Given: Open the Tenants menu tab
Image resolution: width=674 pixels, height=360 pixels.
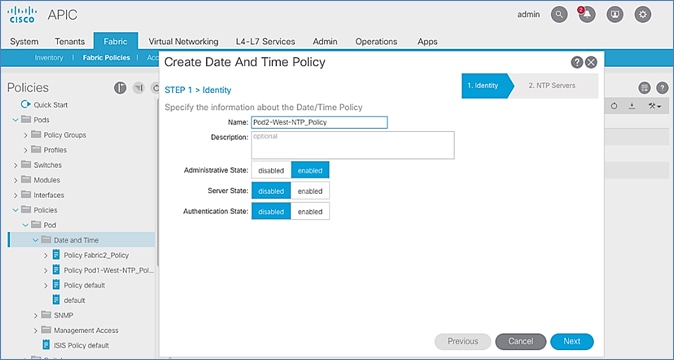Looking at the screenshot, I should tap(70, 42).
